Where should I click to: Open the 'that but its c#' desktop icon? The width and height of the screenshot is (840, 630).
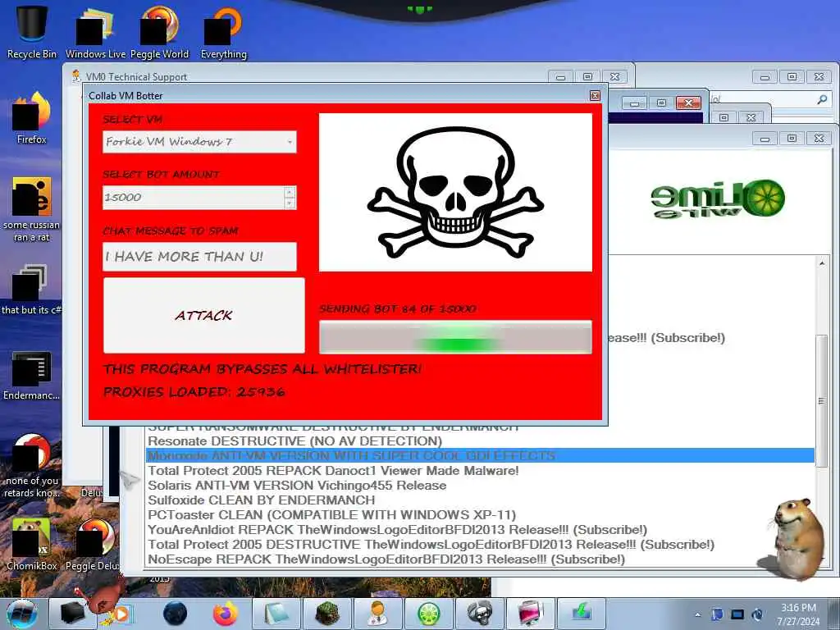point(31,290)
